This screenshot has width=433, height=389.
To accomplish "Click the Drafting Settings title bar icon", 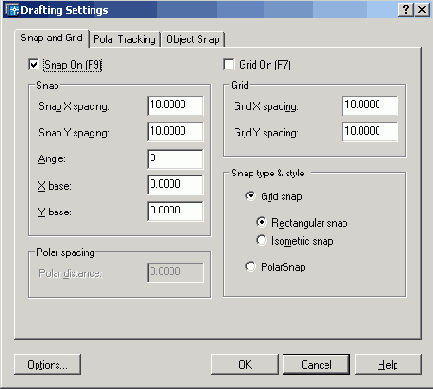I will 12,10.
